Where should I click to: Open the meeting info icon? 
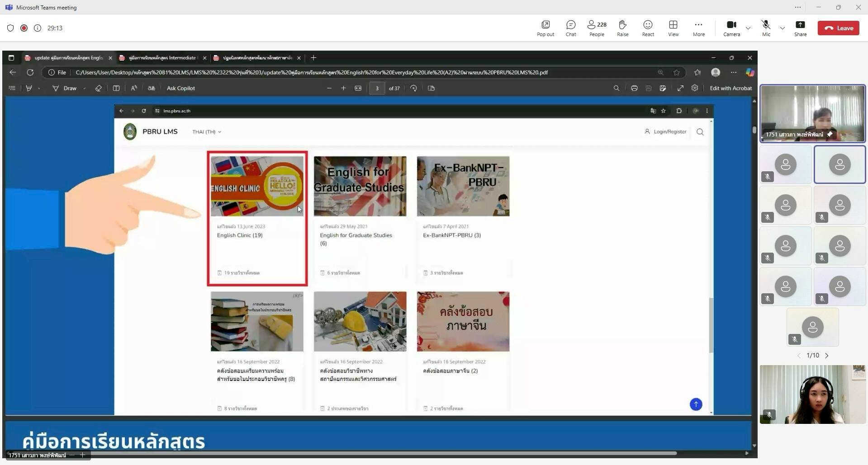(x=38, y=28)
